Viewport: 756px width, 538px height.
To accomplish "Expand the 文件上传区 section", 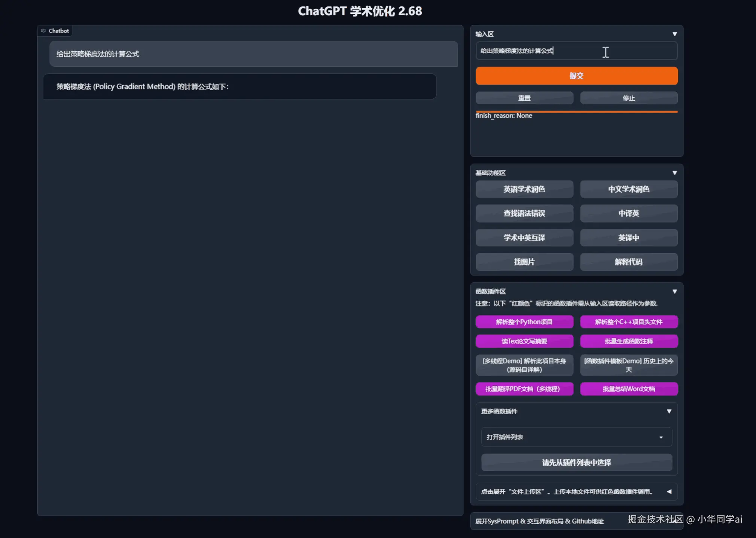I will (576, 492).
